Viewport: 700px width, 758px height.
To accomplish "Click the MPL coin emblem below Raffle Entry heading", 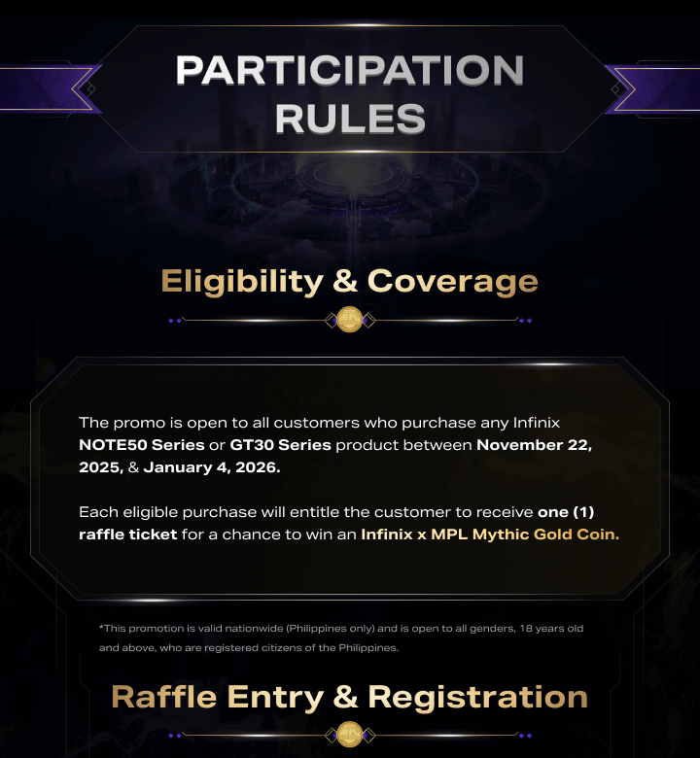I will click(349, 734).
